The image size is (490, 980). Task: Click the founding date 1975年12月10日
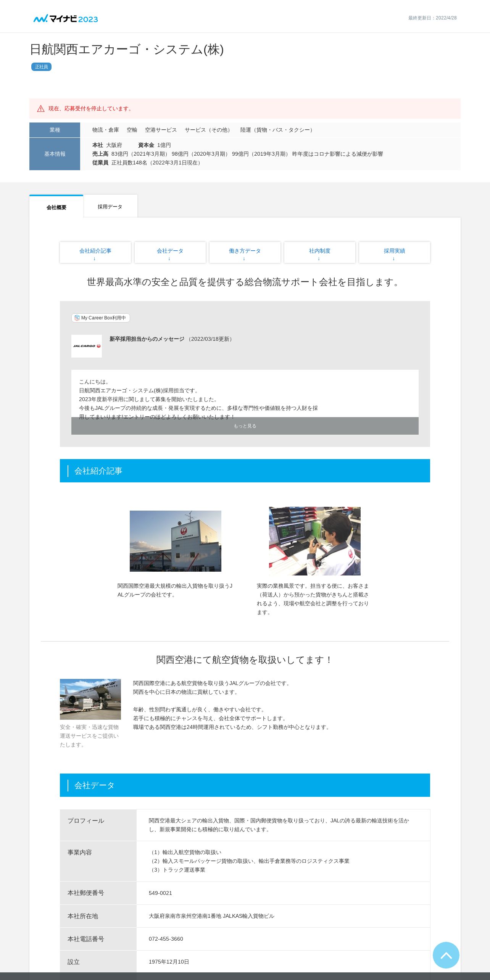(x=169, y=962)
